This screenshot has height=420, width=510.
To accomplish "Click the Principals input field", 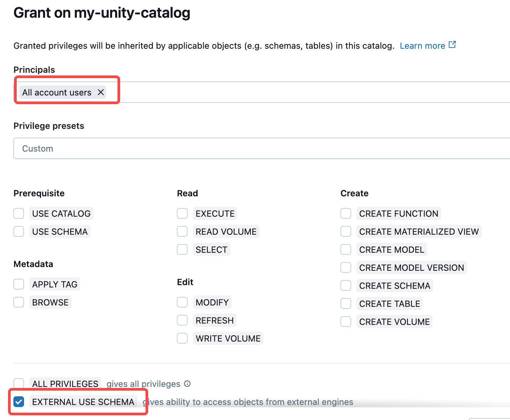I will (267, 92).
